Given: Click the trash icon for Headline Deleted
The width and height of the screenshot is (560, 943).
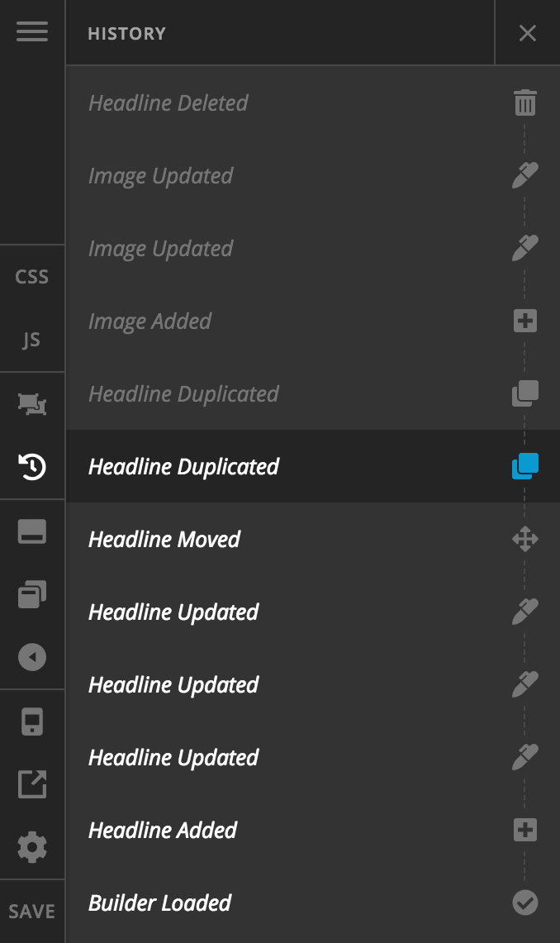Looking at the screenshot, I should click(x=525, y=103).
